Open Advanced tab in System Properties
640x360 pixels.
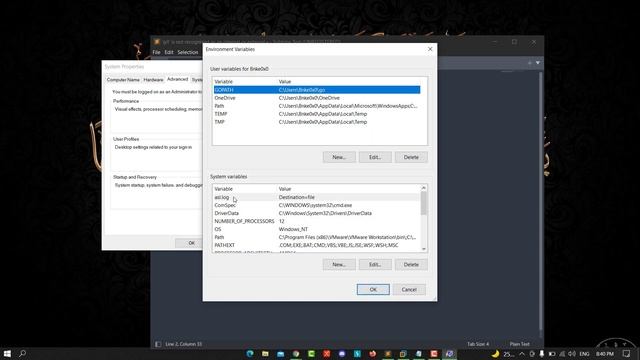pos(178,79)
